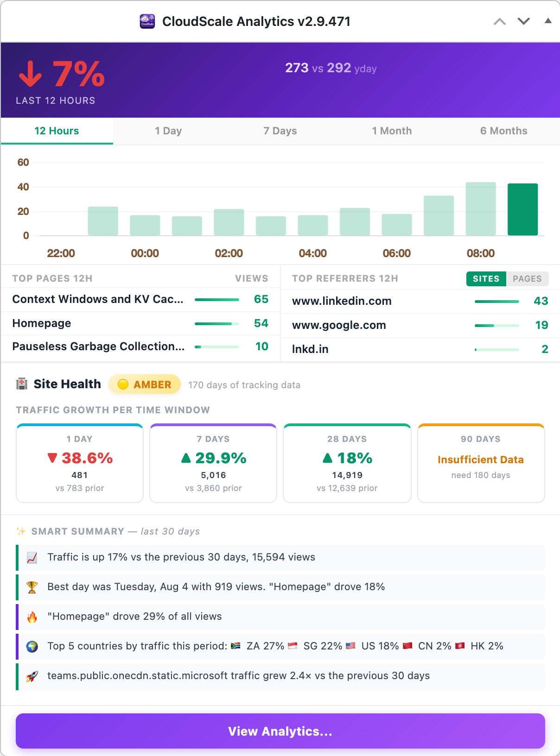Toggle referrers to SITES view

coord(486,279)
